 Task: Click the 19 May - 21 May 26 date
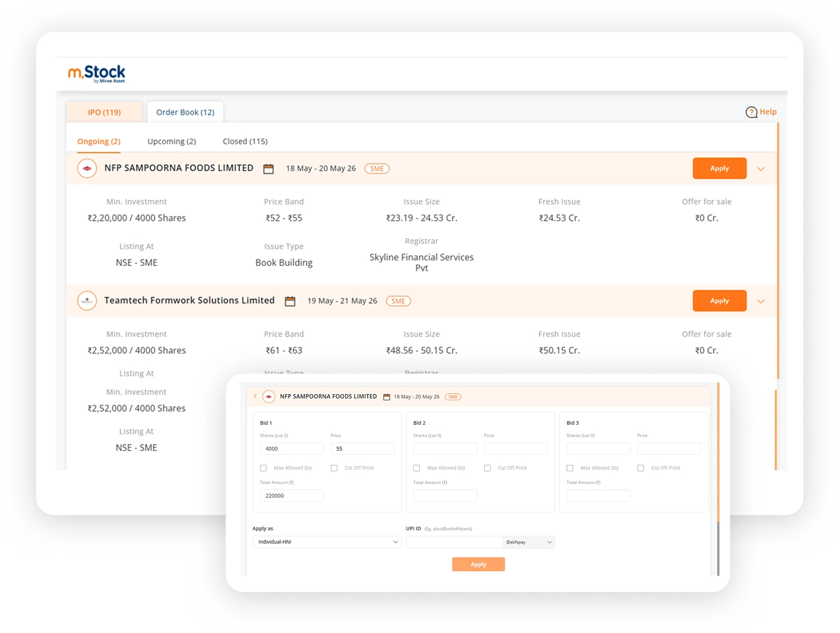point(342,301)
